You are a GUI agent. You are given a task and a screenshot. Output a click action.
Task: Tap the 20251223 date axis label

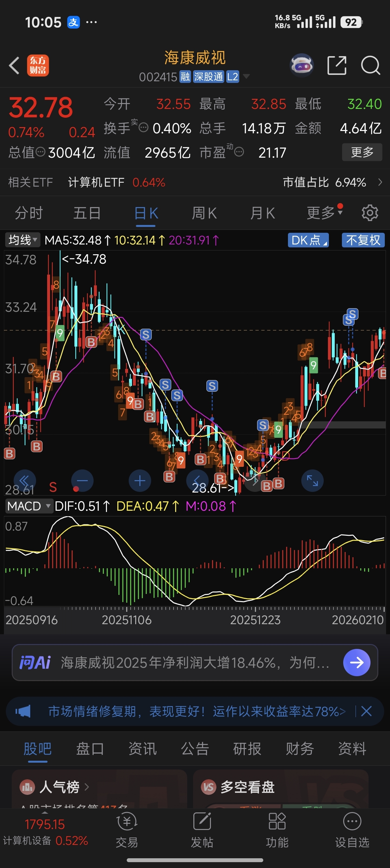click(x=255, y=620)
